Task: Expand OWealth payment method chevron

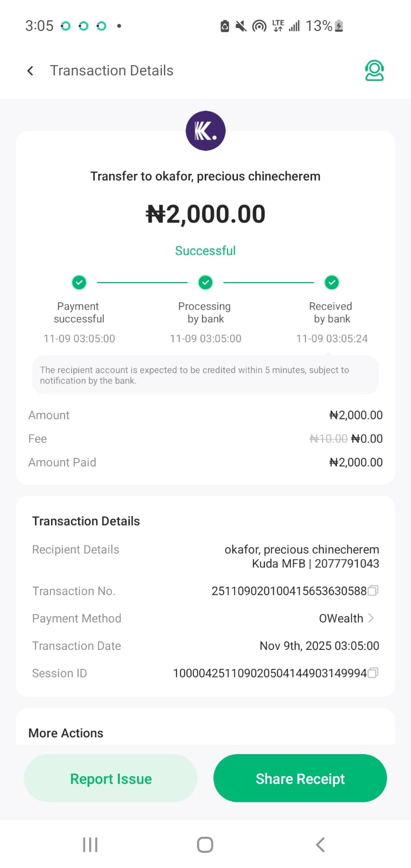Action: point(371,618)
